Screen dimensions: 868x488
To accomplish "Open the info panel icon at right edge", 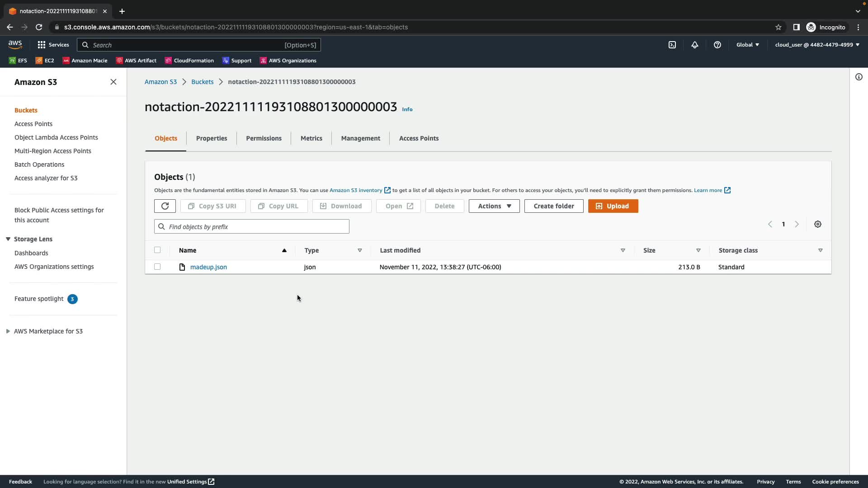I will (x=859, y=77).
